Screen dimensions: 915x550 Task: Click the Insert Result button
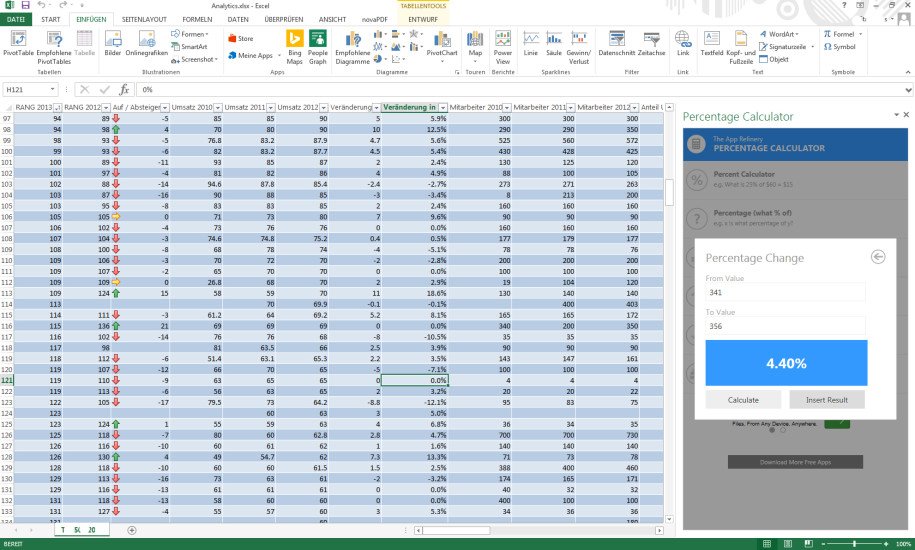[x=827, y=399]
